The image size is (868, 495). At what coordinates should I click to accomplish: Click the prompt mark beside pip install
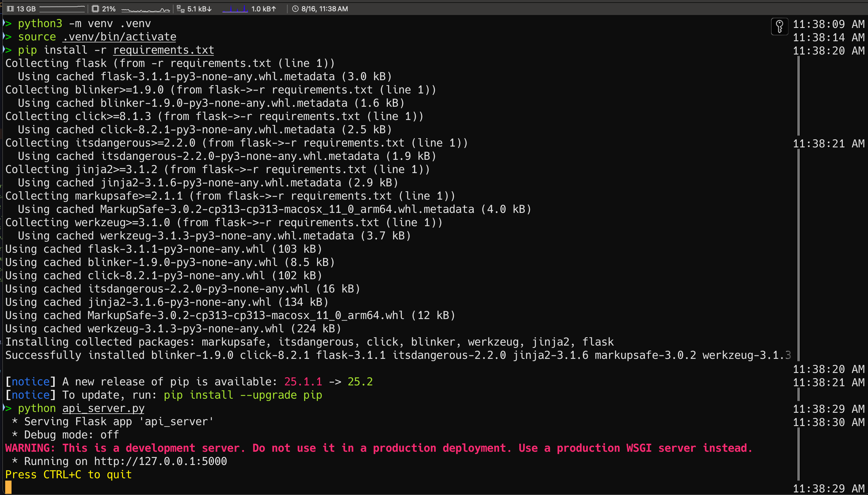click(x=7, y=50)
